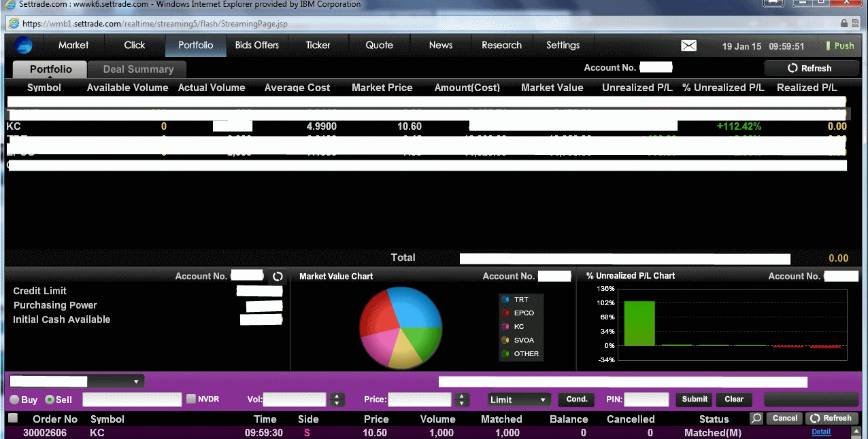Open the Market menu

[x=73, y=46]
